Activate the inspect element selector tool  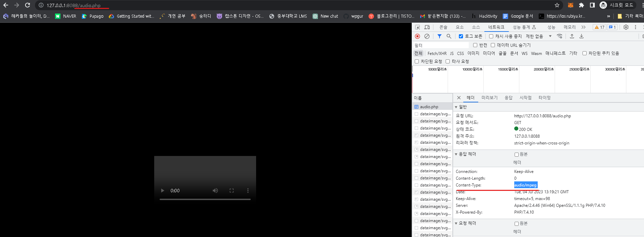[417, 27]
